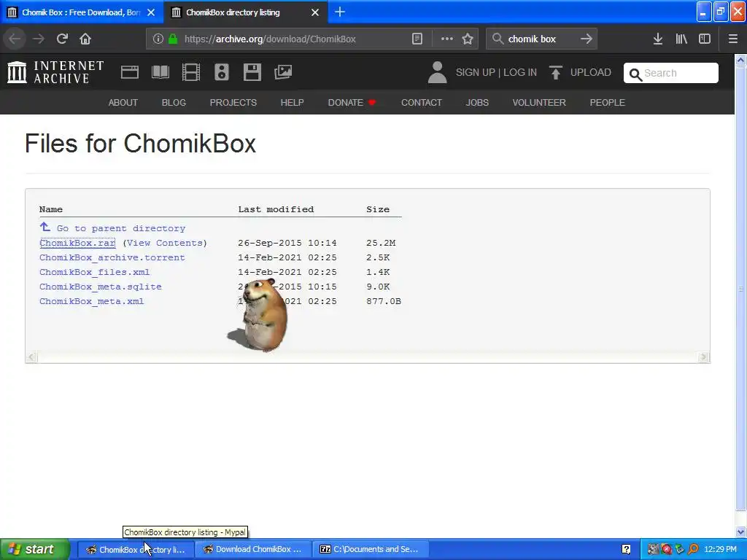Click the animated hamster mascot
This screenshot has height=560, width=747.
click(261, 315)
